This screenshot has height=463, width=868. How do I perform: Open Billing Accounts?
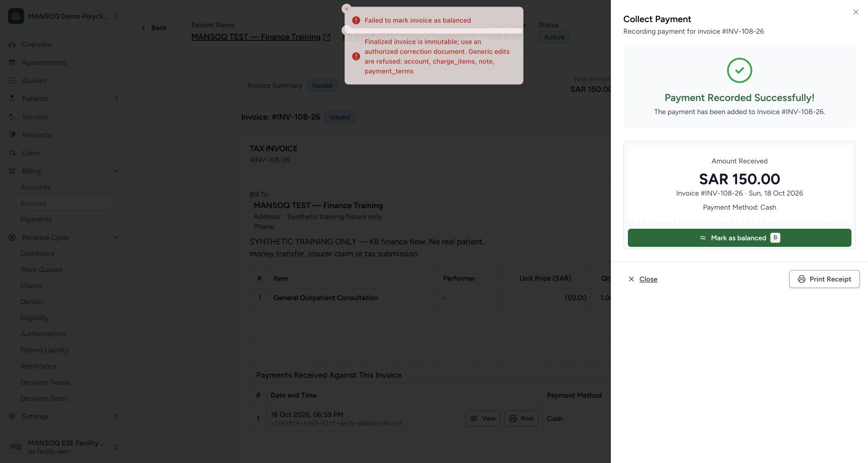point(36,187)
